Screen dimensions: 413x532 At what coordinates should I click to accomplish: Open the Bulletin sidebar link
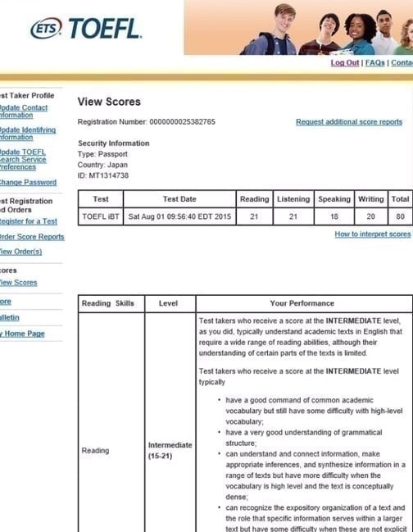coord(10,317)
